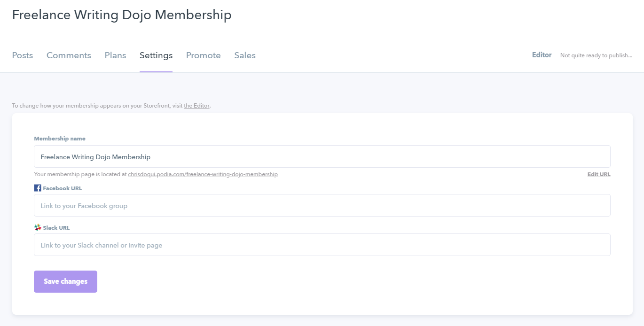Switch to the Comments tab
Image resolution: width=644 pixels, height=326 pixels.
click(69, 55)
